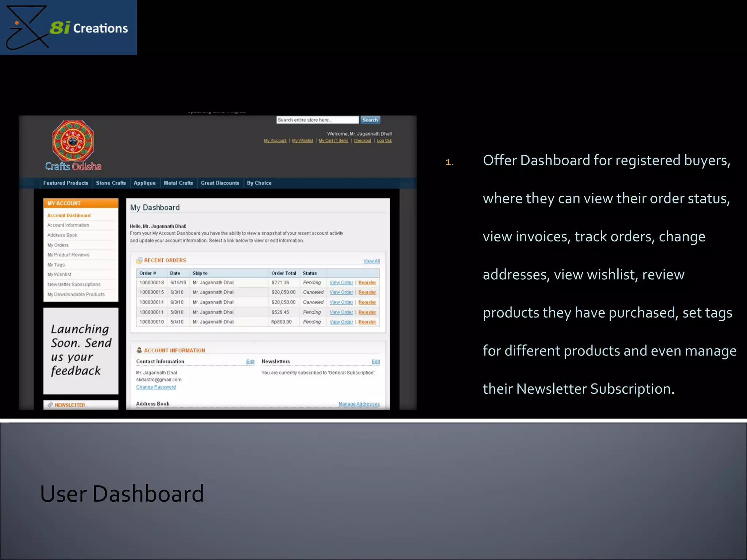This screenshot has height=560, width=747.
Task: View Order for order 100000018
Action: click(341, 283)
